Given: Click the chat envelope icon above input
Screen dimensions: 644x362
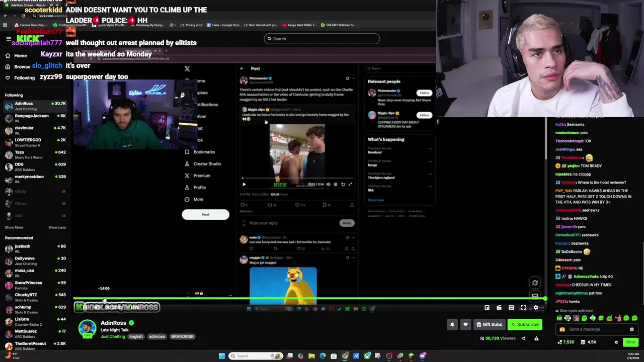Looking at the screenshot, I should click(535, 296).
